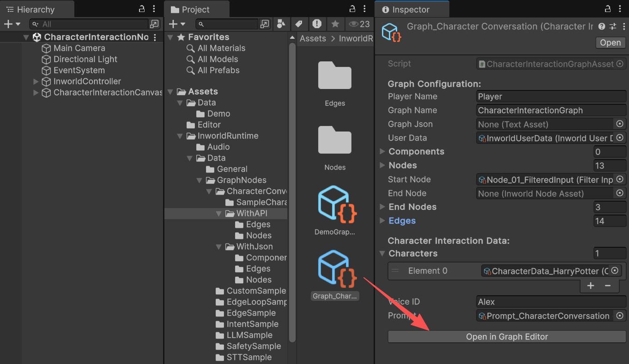Expand CharacterInteractionCanvas in Hierarchy
The height and width of the screenshot is (364, 629).
[x=36, y=93]
